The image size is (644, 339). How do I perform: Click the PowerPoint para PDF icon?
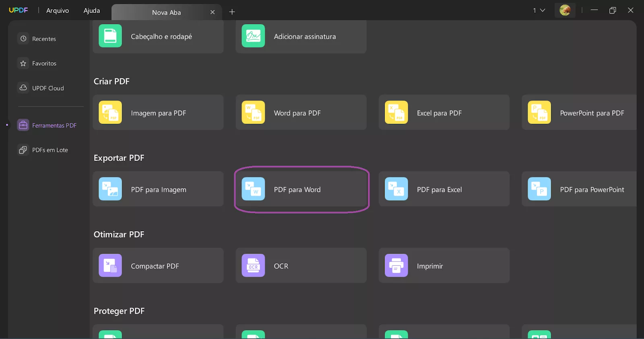pos(539,112)
